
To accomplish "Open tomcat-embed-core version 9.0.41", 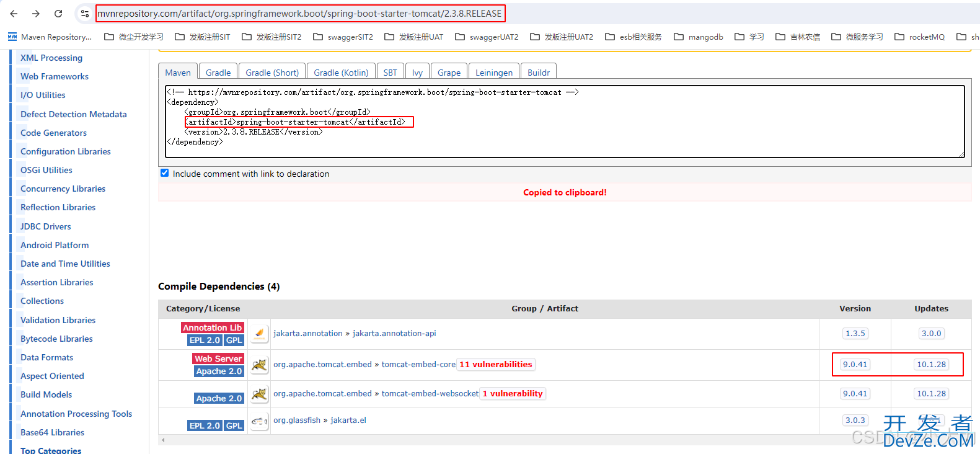I will pyautogui.click(x=855, y=364).
